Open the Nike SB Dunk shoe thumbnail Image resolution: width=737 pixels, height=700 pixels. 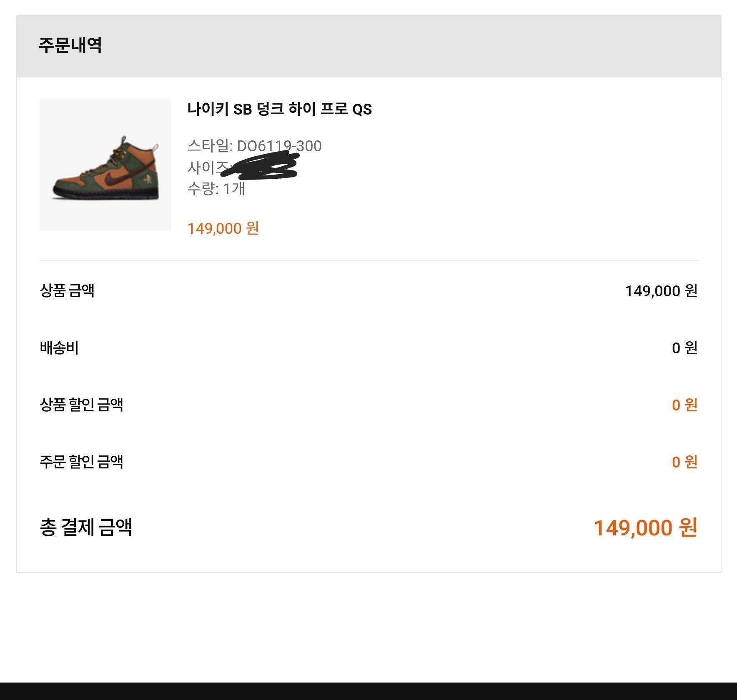105,165
